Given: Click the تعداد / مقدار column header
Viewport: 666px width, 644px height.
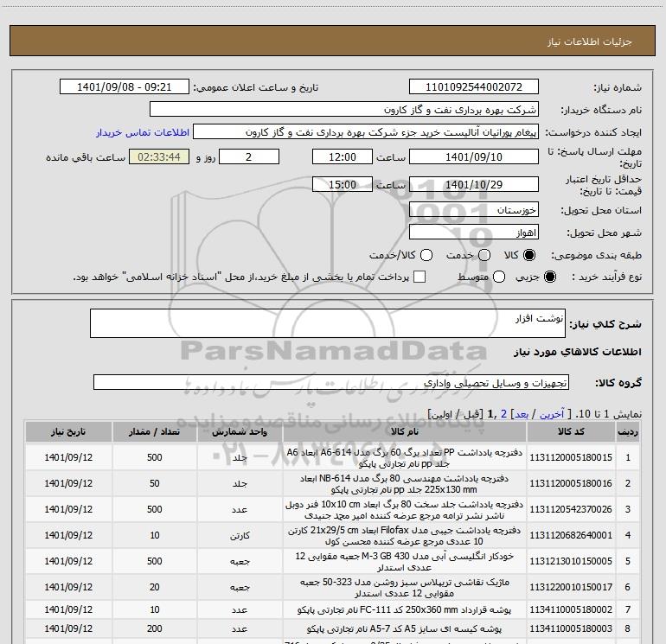Looking at the screenshot, I should click(155, 431).
